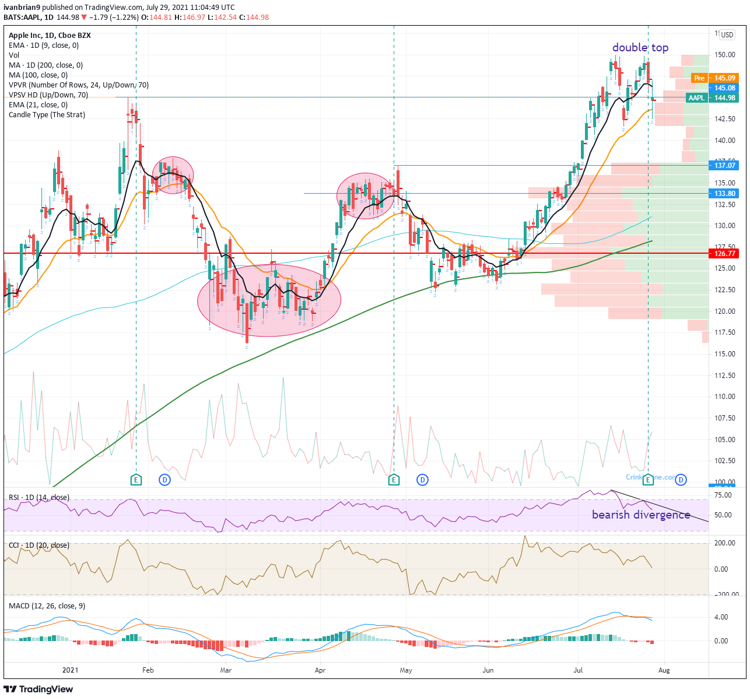Select the Jul label on time axis
750x700 pixels.
pos(579,670)
